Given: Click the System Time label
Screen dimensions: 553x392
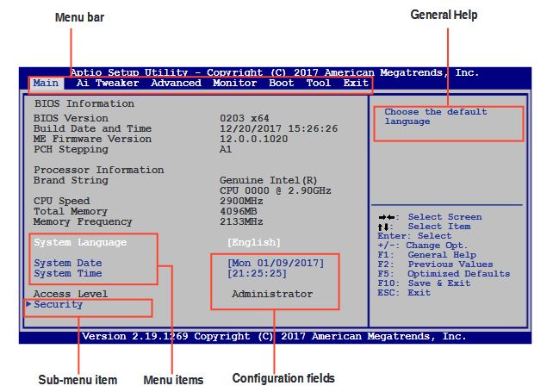Looking at the screenshot, I should (x=67, y=274).
